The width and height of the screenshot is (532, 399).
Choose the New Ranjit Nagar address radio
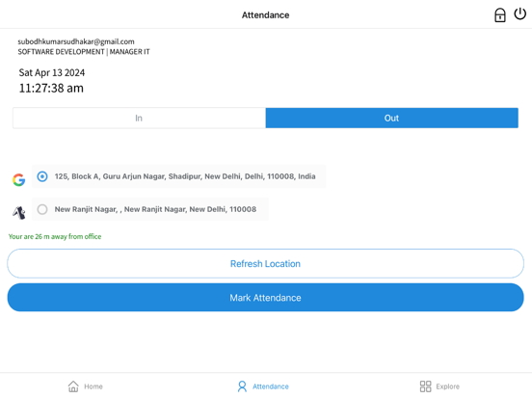click(x=42, y=209)
